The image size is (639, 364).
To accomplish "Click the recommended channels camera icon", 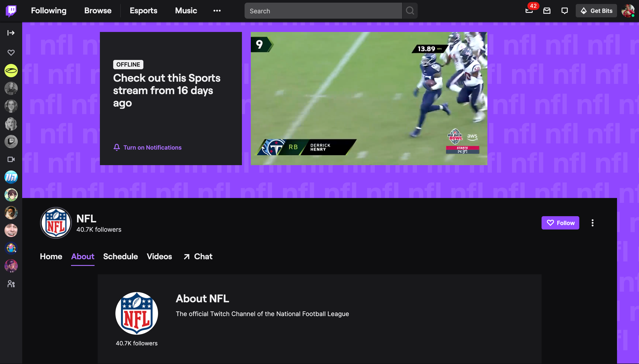I will coord(11,159).
